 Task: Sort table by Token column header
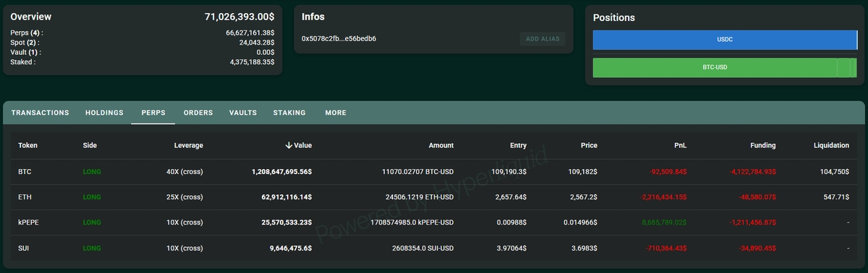[28, 145]
